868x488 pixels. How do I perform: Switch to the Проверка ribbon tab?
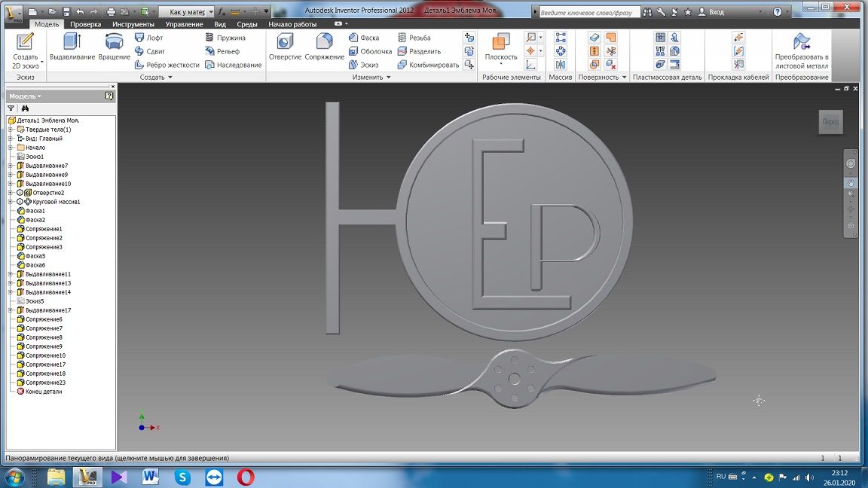tap(86, 24)
